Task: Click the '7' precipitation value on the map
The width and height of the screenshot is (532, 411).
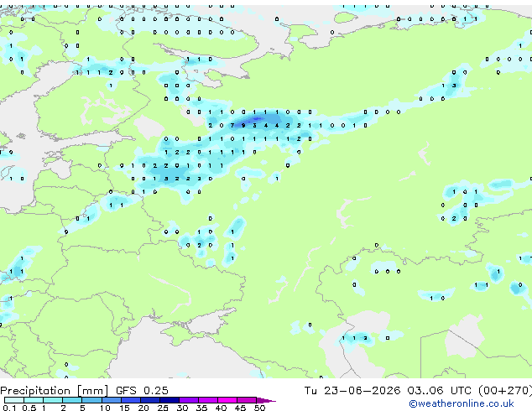Action: coord(232,126)
